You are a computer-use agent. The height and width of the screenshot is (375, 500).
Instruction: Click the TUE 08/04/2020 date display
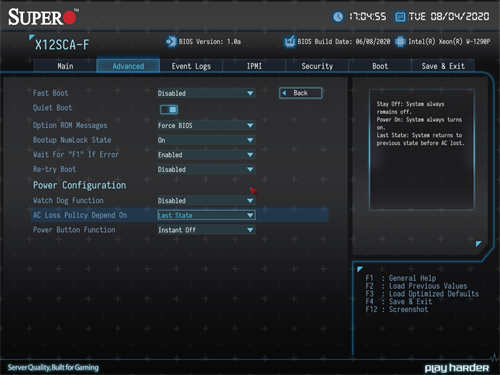coord(449,16)
